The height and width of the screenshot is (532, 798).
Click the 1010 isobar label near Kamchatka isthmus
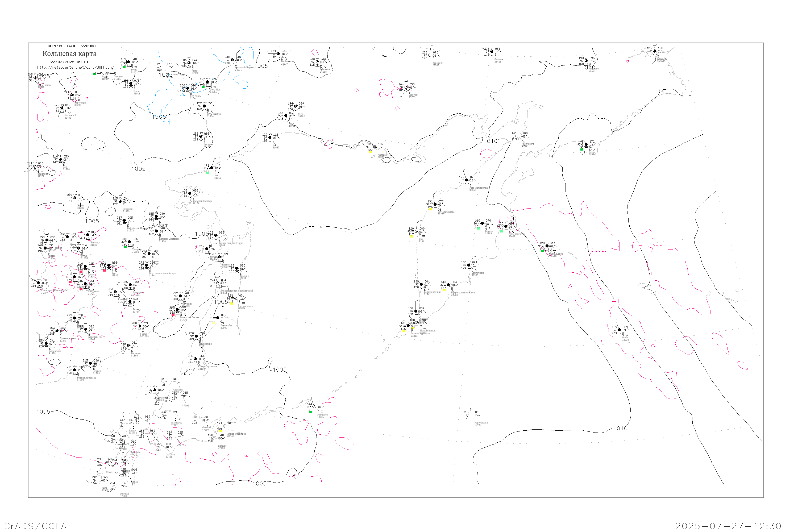pyautogui.click(x=490, y=141)
